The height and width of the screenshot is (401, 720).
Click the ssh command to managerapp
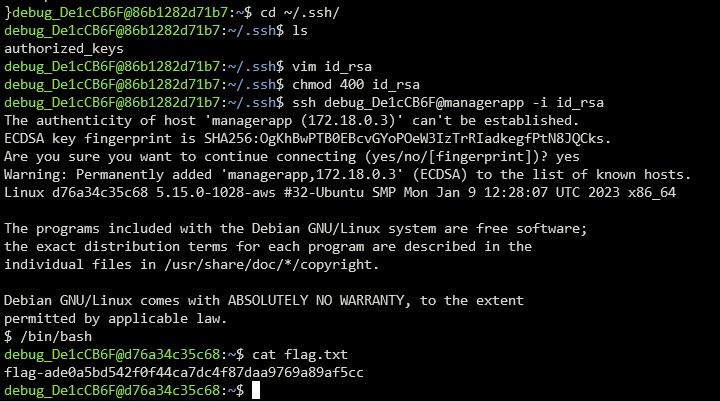(x=448, y=102)
